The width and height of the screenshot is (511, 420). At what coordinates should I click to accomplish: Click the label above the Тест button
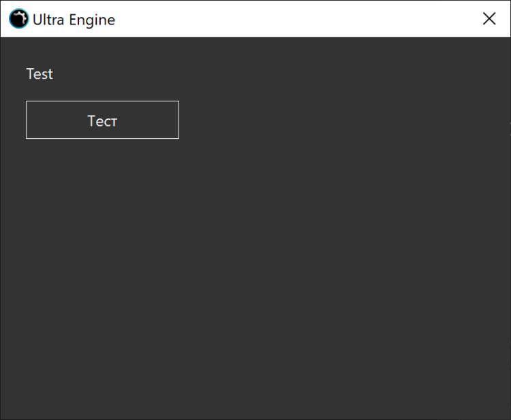click(x=40, y=74)
